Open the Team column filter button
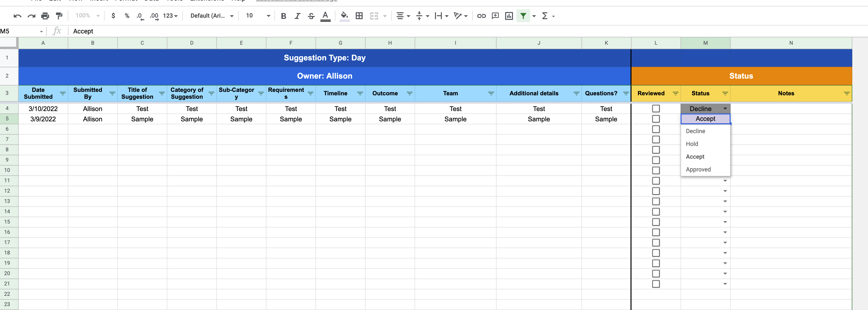The height and width of the screenshot is (310, 868). click(491, 93)
